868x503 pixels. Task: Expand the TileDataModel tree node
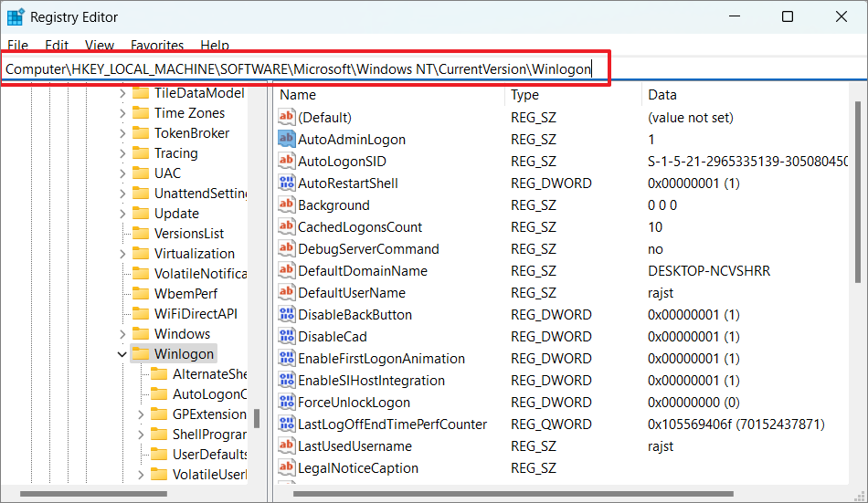click(122, 93)
